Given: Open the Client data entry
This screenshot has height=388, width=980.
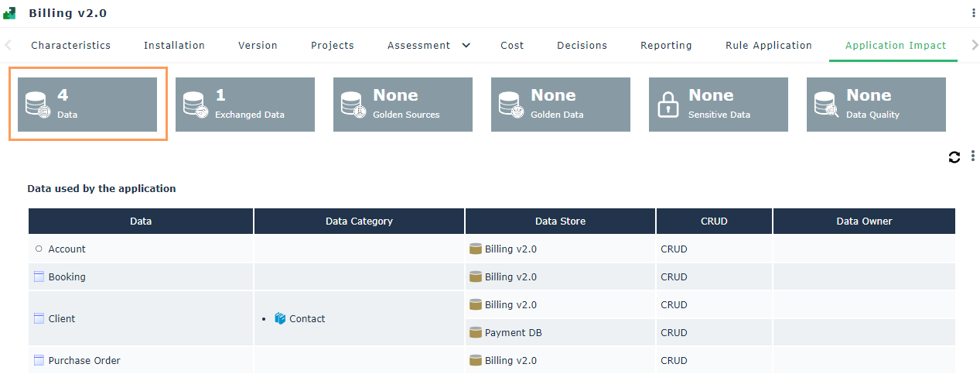Looking at the screenshot, I should point(62,318).
